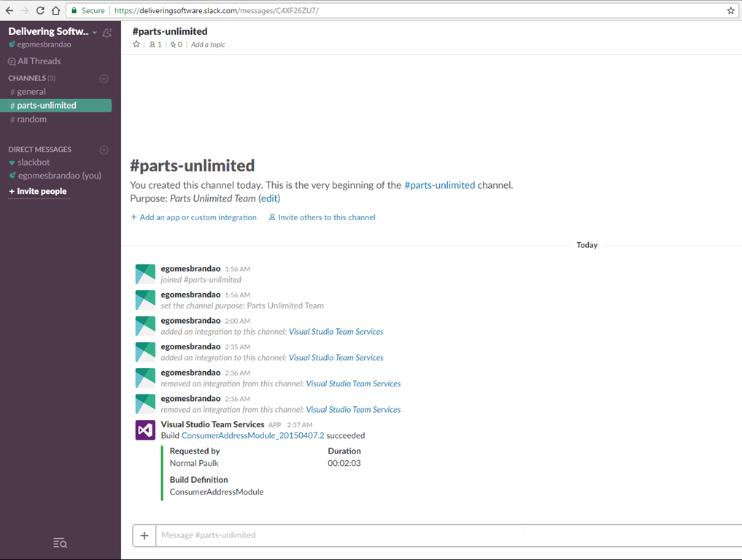This screenshot has height=560, width=742.
Task: Click the 2:37 AM message timestamp
Action: (300, 424)
